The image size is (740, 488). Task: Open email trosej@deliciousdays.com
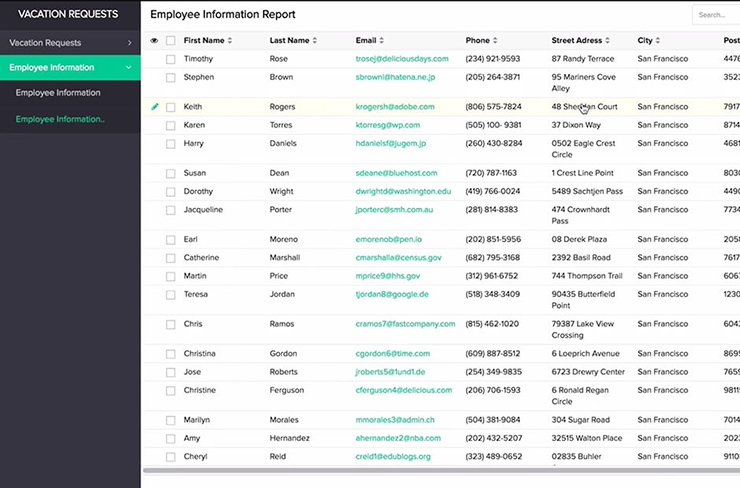point(402,59)
